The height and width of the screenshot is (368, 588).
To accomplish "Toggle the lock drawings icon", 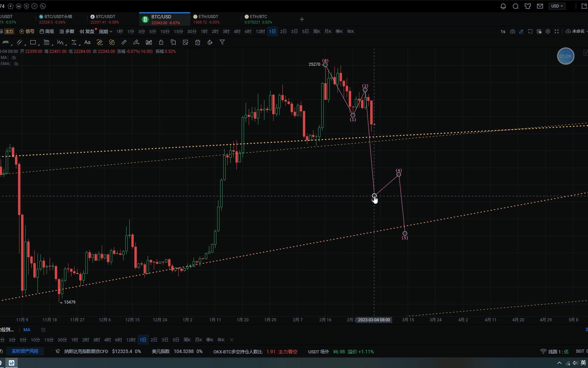I will tap(161, 42).
